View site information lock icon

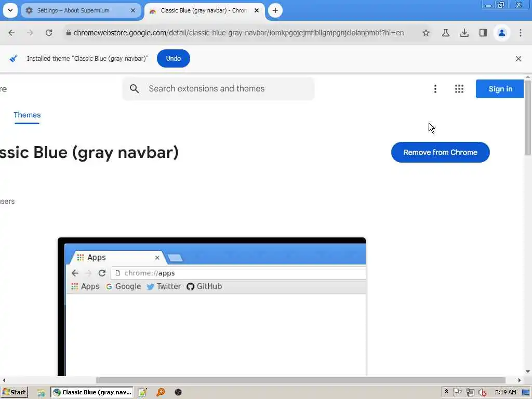(69, 33)
